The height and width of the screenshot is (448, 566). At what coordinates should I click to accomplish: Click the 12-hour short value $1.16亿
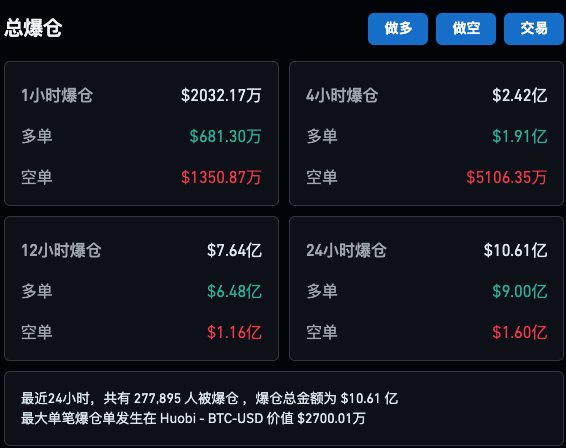coord(234,332)
